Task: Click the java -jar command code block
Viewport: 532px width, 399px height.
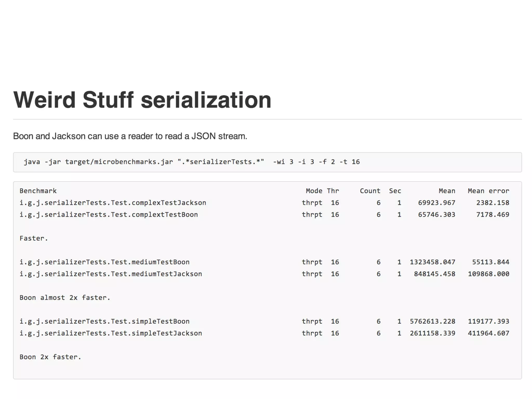Action: pyautogui.click(x=191, y=162)
